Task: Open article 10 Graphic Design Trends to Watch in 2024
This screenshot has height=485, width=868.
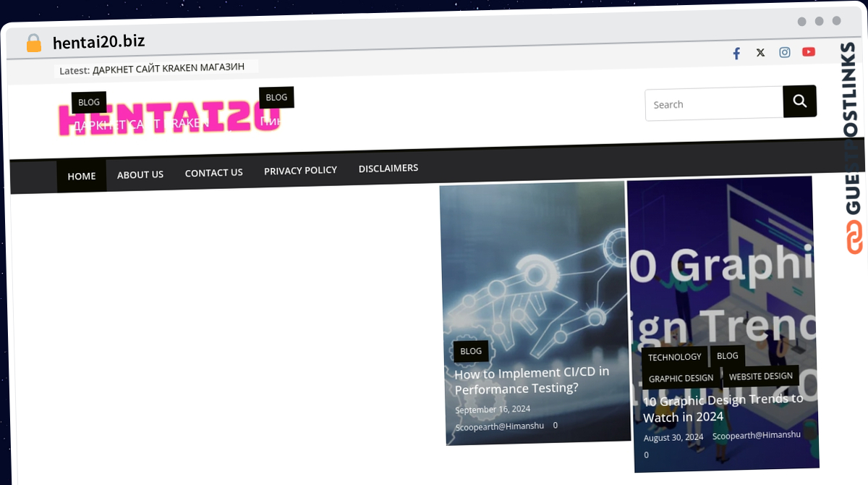Action: (723, 408)
